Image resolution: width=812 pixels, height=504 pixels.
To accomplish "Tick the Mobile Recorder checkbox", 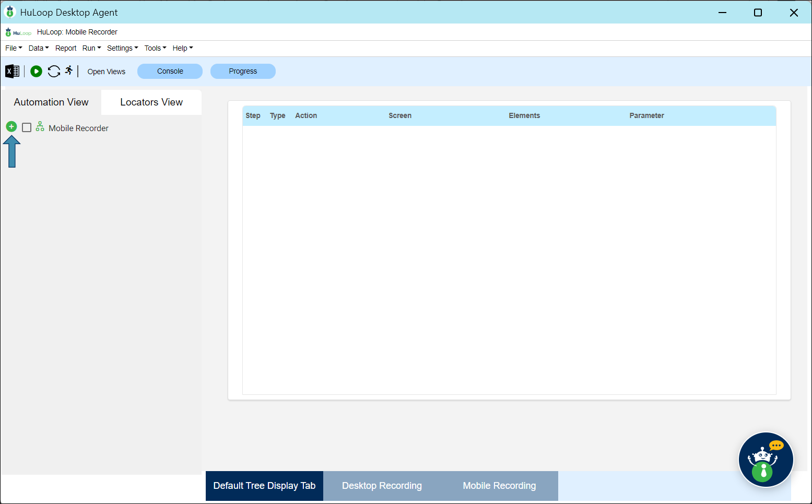I will 27,127.
